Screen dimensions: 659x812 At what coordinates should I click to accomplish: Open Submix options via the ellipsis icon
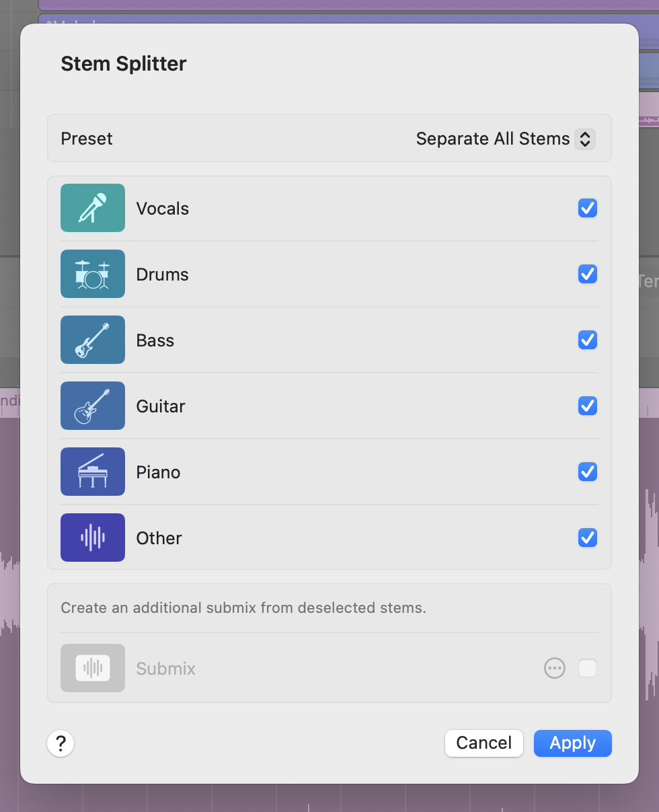click(554, 668)
